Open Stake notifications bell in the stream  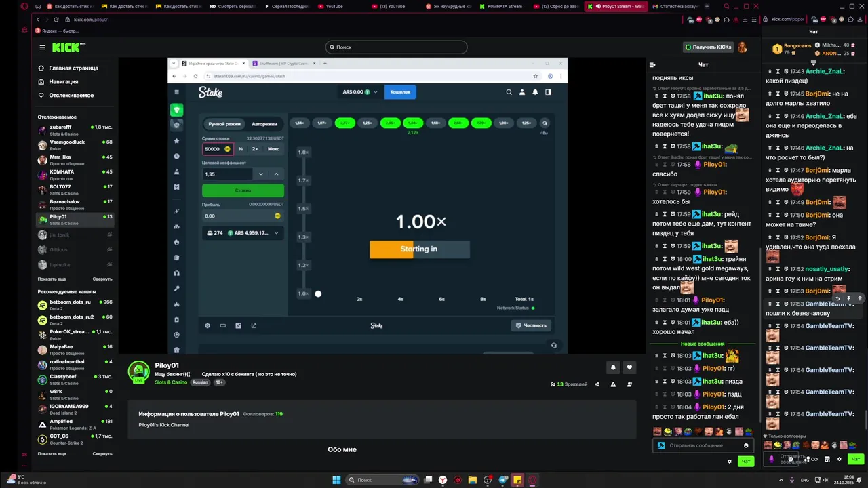[535, 92]
